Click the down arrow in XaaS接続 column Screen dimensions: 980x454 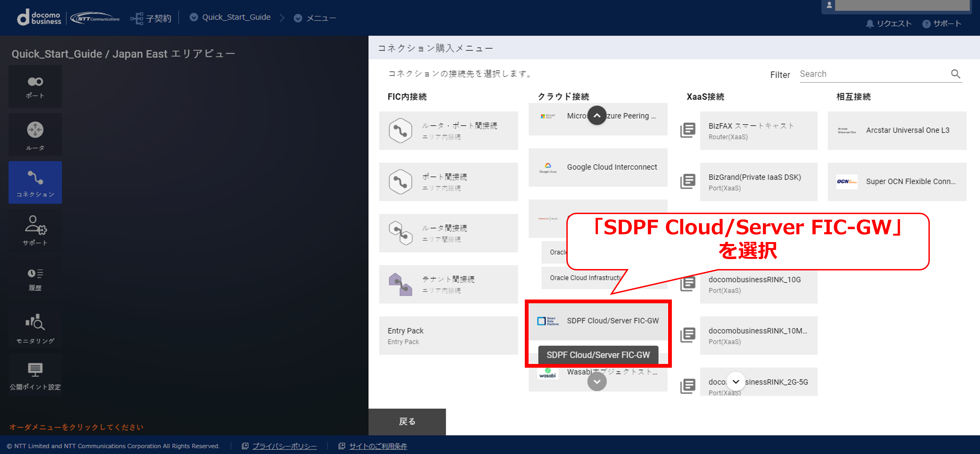[x=736, y=381]
